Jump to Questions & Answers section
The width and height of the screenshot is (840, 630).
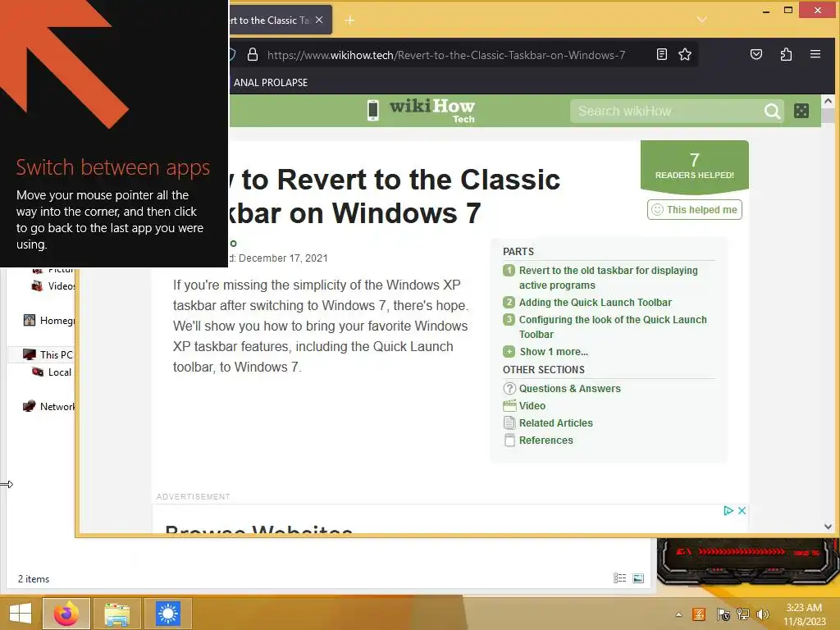click(569, 388)
